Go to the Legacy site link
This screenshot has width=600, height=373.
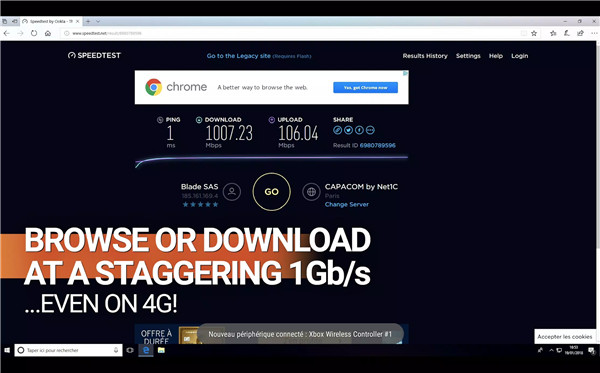[x=238, y=56]
